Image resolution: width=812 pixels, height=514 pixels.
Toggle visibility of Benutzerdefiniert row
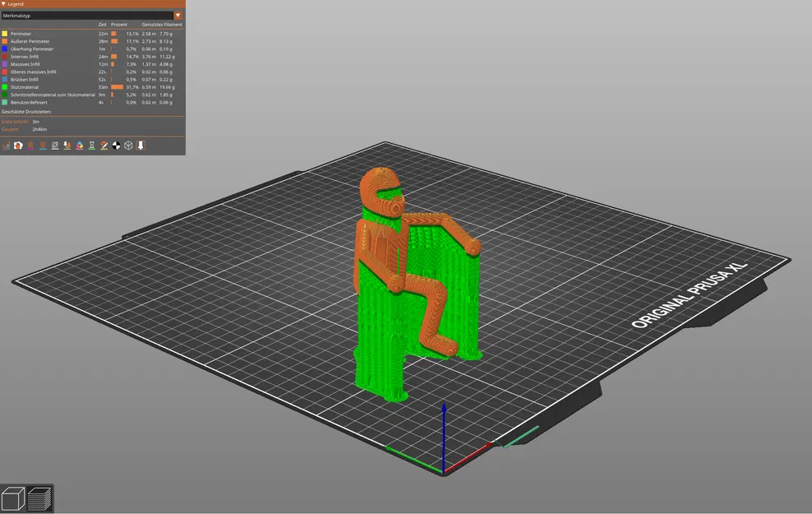(92, 102)
